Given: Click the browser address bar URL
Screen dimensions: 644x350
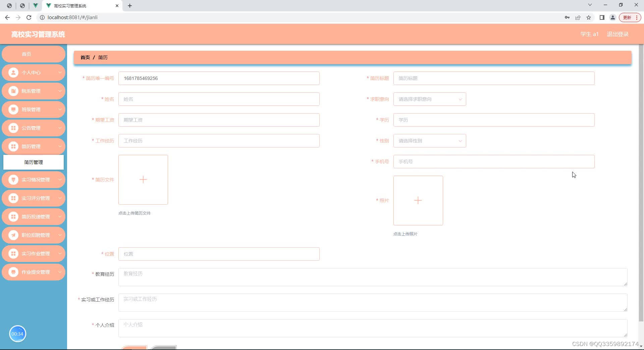Looking at the screenshot, I should click(x=72, y=17).
